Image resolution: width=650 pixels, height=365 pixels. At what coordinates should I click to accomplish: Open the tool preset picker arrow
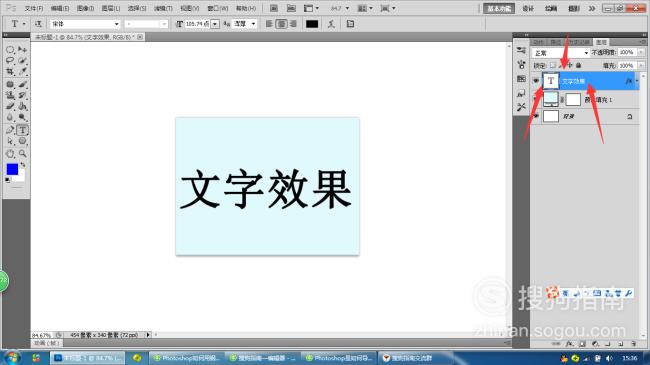click(x=24, y=24)
